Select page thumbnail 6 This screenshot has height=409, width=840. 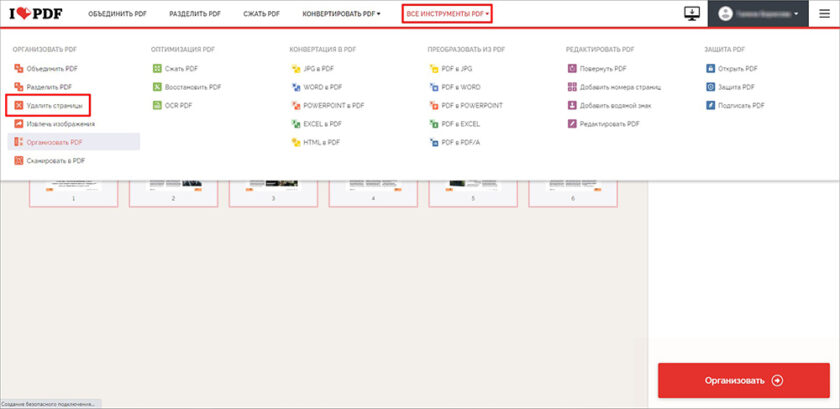click(573, 194)
